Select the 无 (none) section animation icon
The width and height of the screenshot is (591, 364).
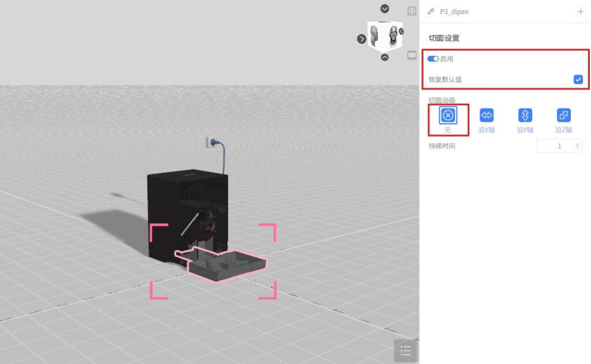[448, 115]
